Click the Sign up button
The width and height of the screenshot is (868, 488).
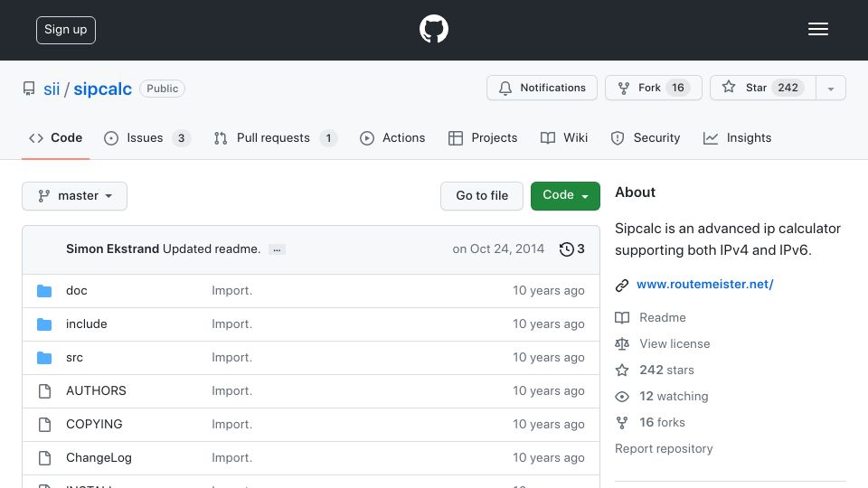click(x=66, y=30)
